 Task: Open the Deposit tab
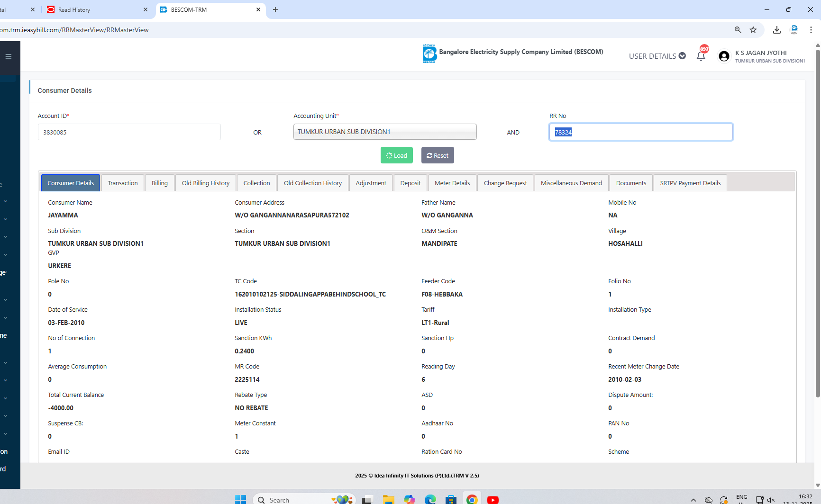pos(410,183)
